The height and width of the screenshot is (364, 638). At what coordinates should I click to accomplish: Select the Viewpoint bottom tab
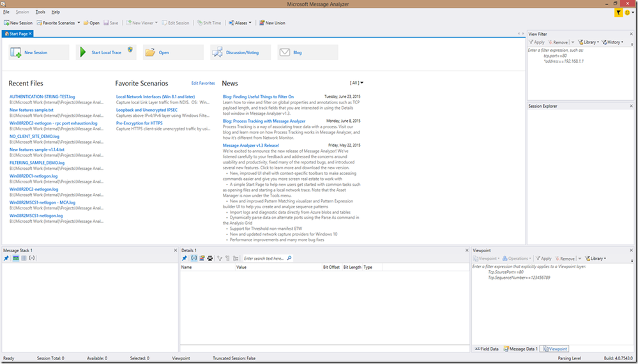click(555, 349)
